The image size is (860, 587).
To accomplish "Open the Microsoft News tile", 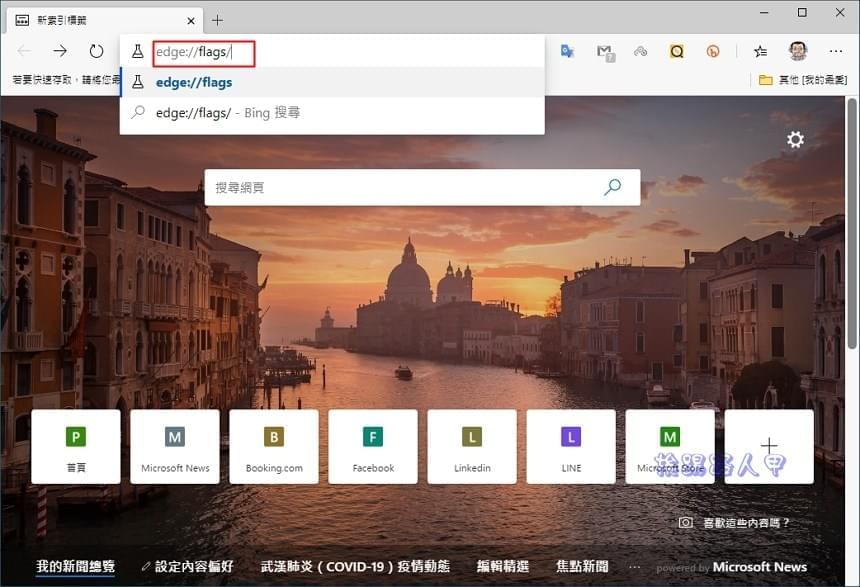I will pyautogui.click(x=175, y=447).
